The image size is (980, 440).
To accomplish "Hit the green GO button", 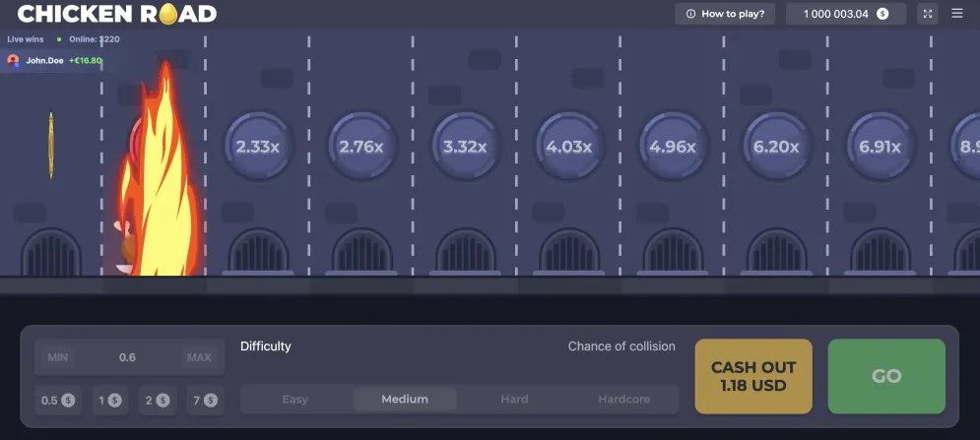I will click(x=886, y=376).
